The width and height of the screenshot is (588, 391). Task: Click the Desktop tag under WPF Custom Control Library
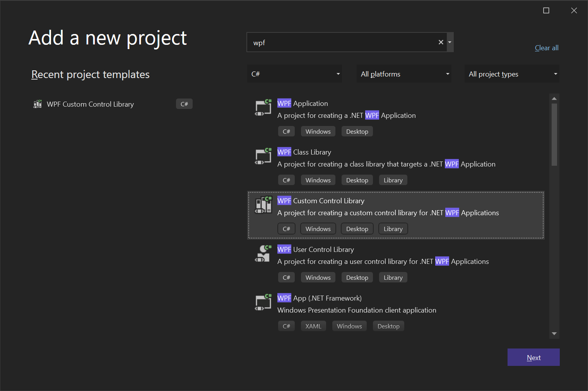357,229
